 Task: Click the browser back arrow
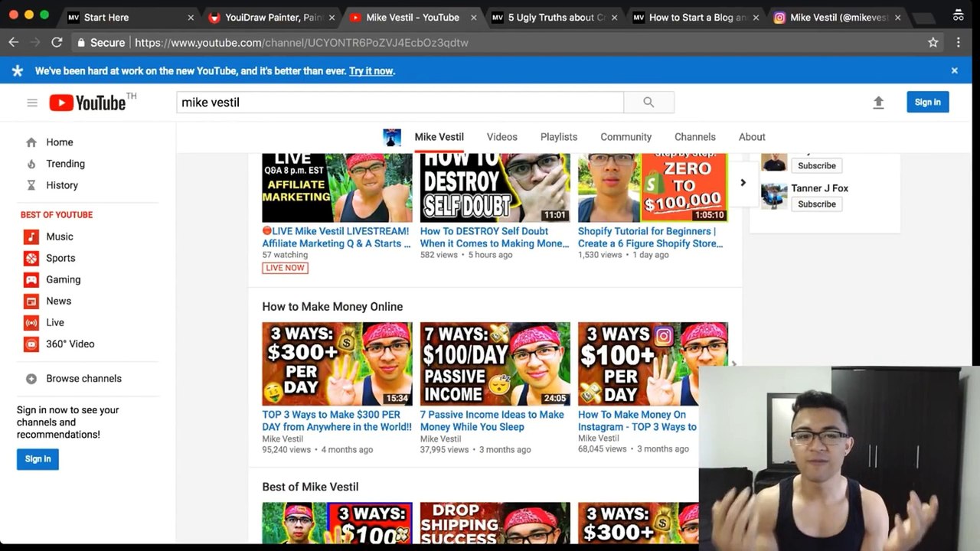13,43
